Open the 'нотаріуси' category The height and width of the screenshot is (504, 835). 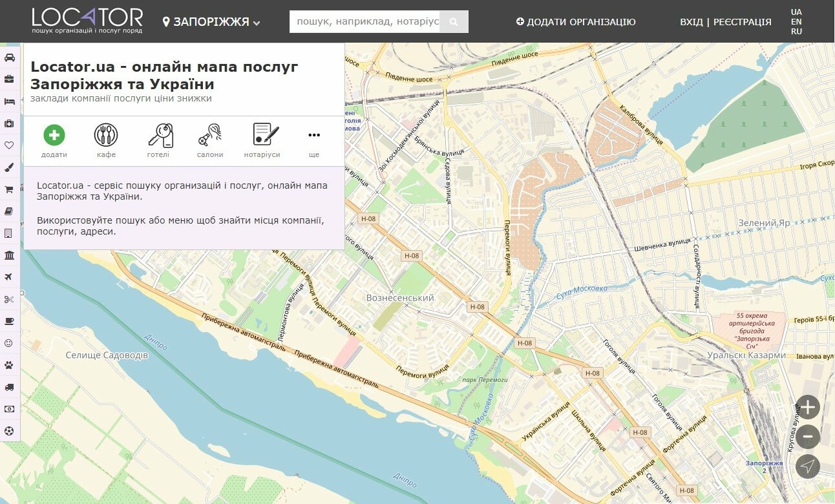[262, 142]
